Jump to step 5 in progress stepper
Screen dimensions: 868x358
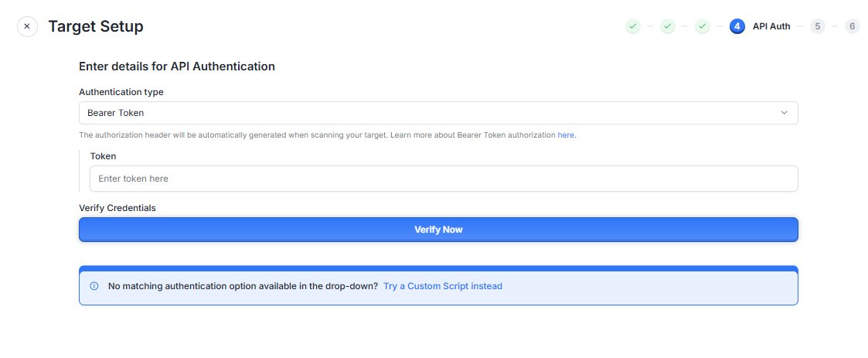(x=817, y=26)
